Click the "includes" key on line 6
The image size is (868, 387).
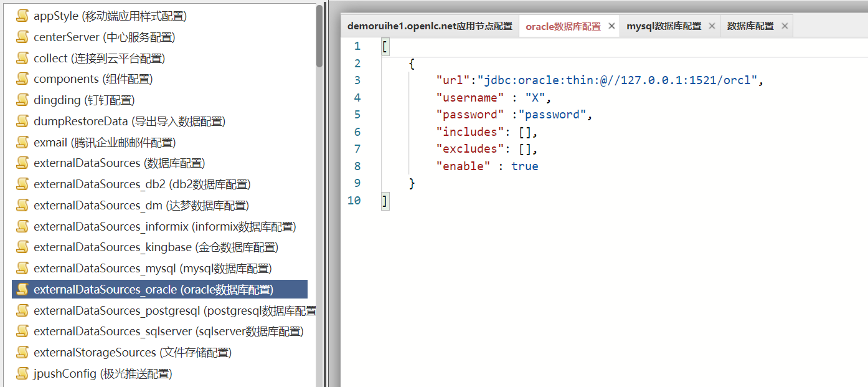pyautogui.click(x=470, y=132)
